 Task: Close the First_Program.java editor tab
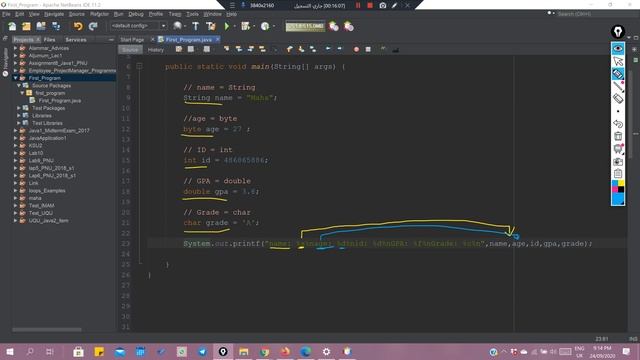click(x=218, y=39)
